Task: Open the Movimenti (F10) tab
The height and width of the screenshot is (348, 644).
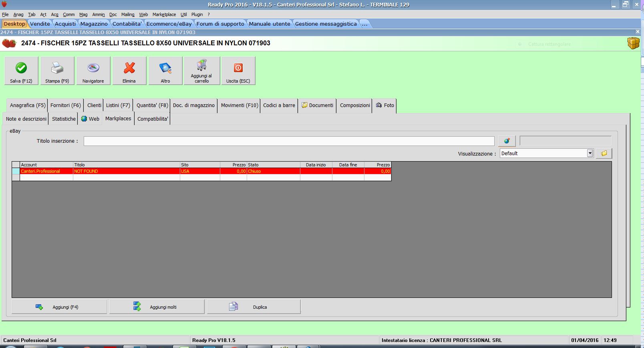Action: (239, 105)
